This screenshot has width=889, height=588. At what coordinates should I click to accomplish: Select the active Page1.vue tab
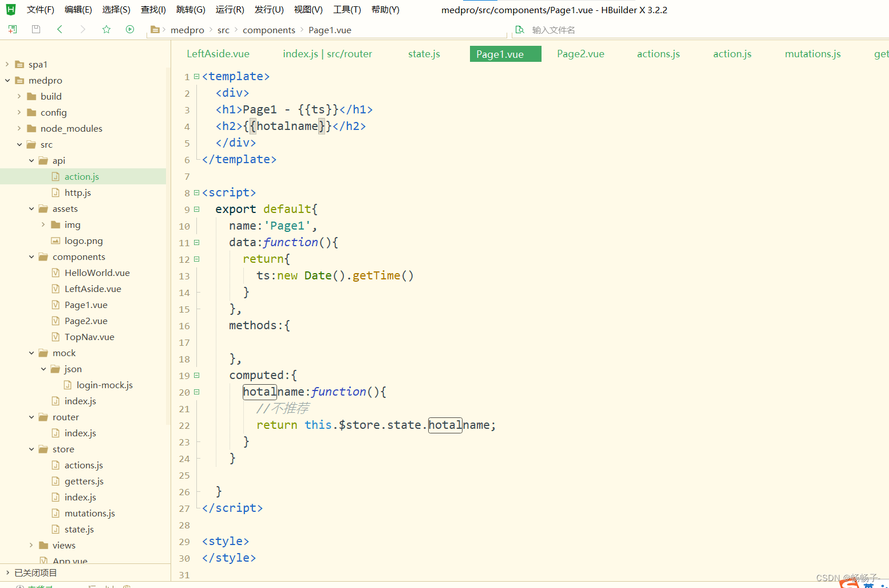point(505,54)
